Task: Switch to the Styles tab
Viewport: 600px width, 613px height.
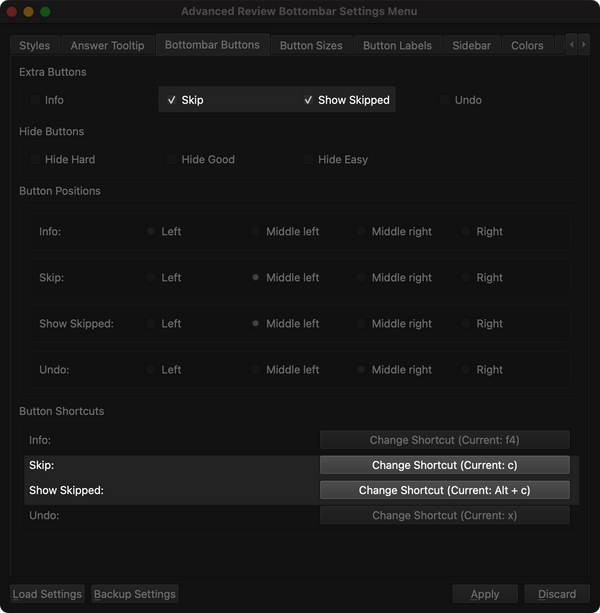Action: pos(34,45)
